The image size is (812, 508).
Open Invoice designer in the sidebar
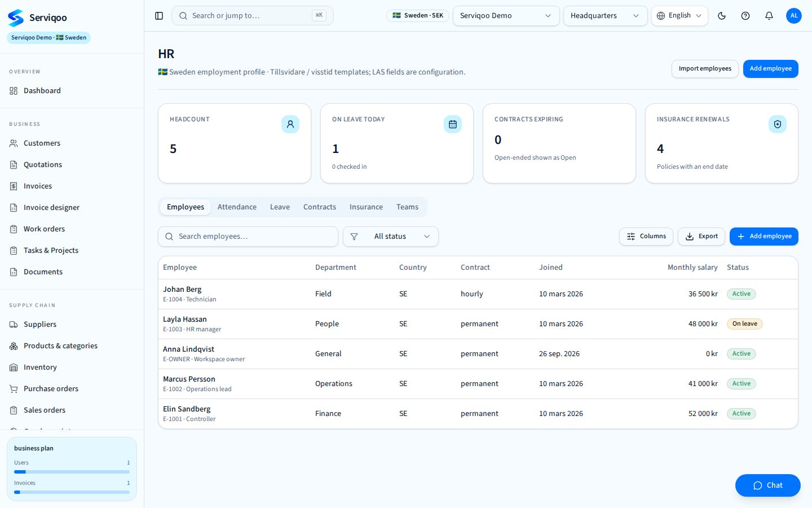click(x=72, y=208)
